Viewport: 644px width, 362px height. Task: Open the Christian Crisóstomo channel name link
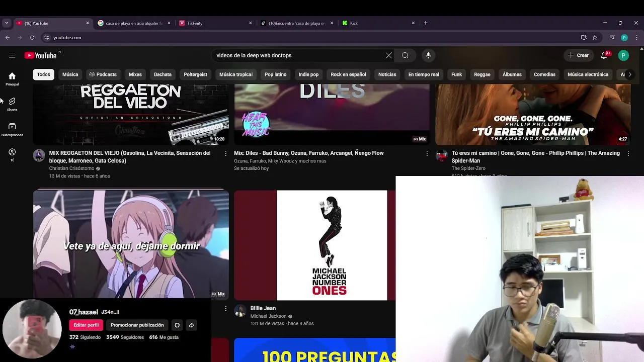pos(71,168)
